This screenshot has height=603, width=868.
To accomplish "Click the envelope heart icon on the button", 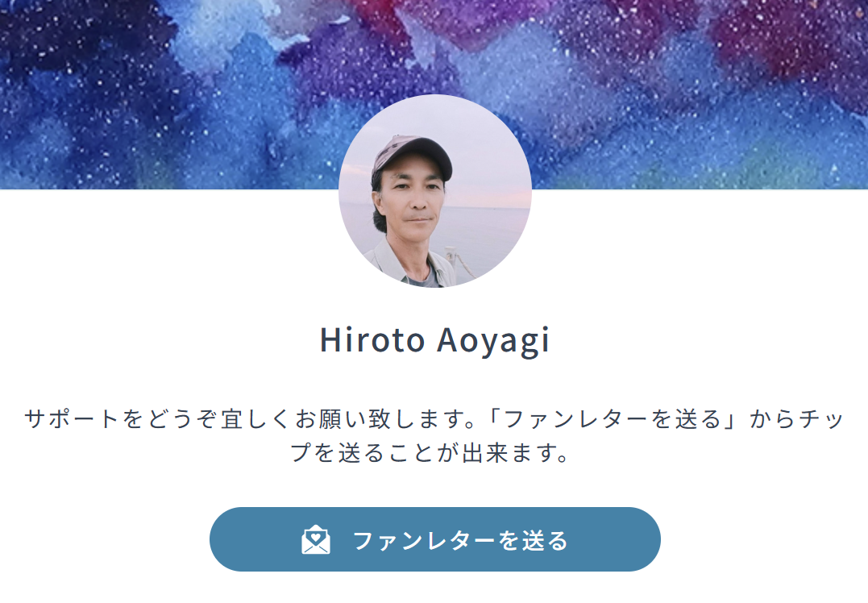I will (x=316, y=539).
